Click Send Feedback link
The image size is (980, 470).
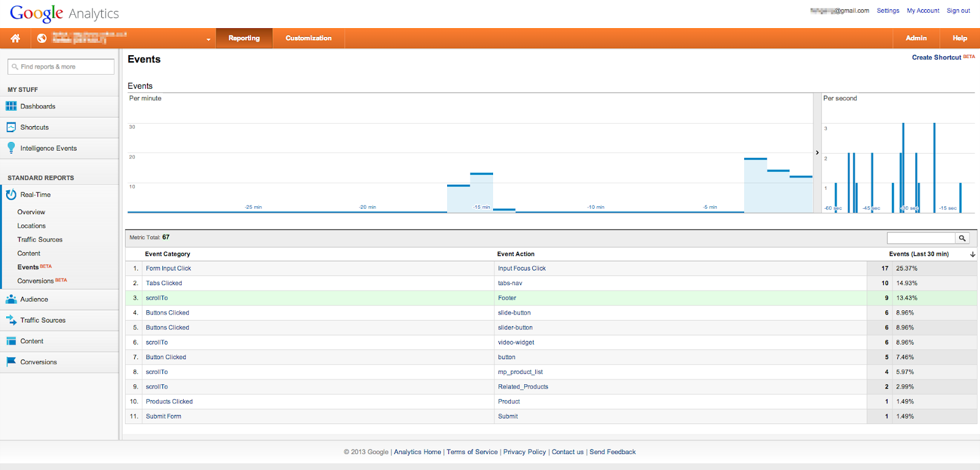point(612,452)
